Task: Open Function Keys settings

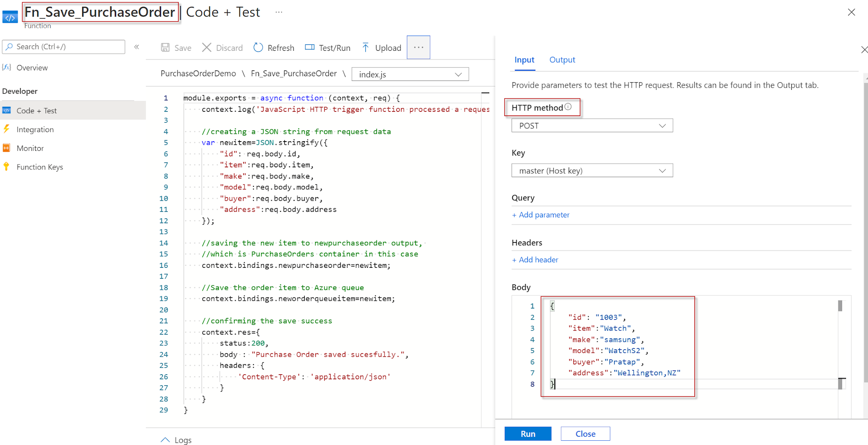Action: pyautogui.click(x=40, y=167)
